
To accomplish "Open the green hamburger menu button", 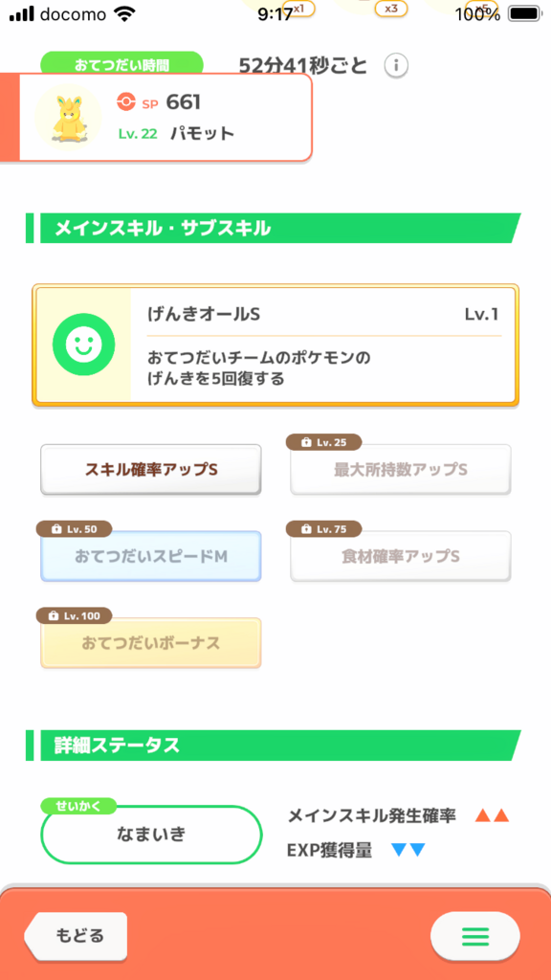I will pyautogui.click(x=474, y=936).
